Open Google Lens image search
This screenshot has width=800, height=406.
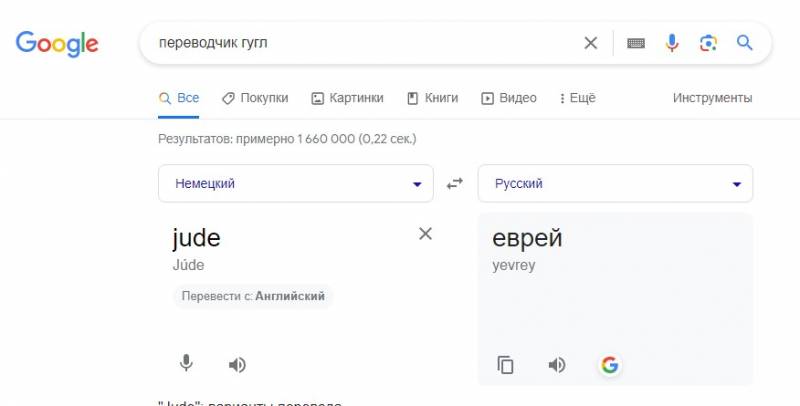708,43
